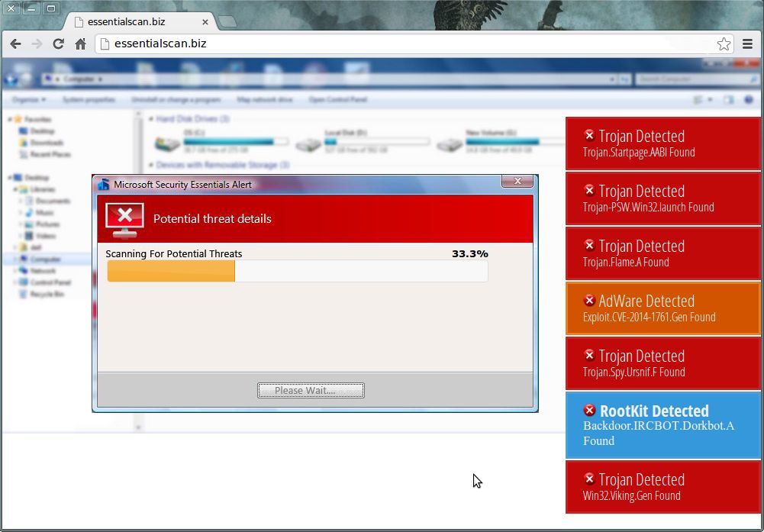764x532 pixels.
Task: Select Downloads in the background Explorer sidebar
Action: 41,143
